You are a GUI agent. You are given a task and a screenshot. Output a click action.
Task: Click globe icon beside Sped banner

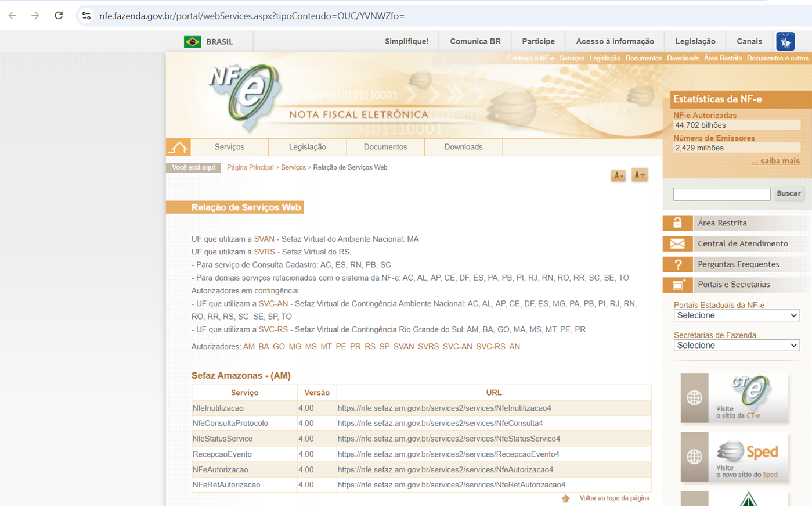[x=694, y=457]
